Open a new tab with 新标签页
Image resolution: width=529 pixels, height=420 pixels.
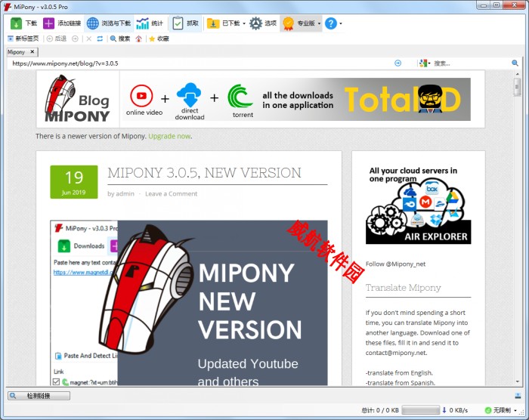[23, 39]
